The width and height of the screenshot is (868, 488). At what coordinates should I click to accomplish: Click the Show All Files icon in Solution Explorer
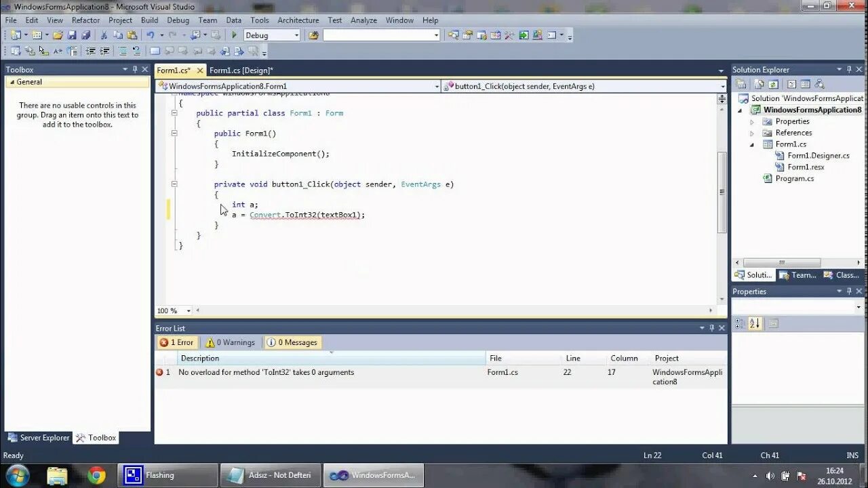click(759, 84)
